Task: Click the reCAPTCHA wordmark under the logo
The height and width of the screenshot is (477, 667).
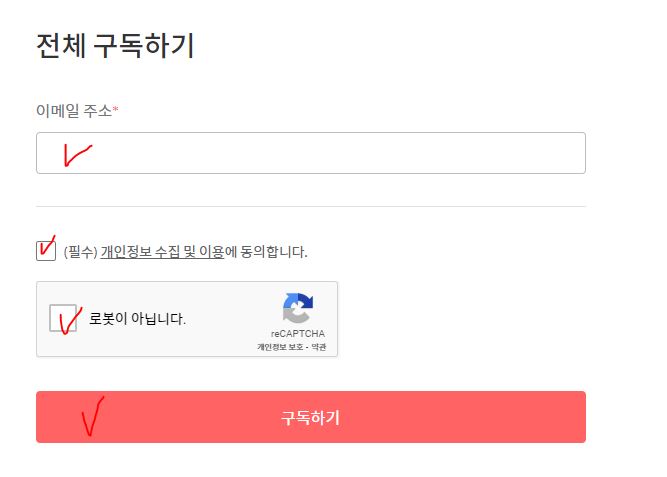Action: click(298, 334)
